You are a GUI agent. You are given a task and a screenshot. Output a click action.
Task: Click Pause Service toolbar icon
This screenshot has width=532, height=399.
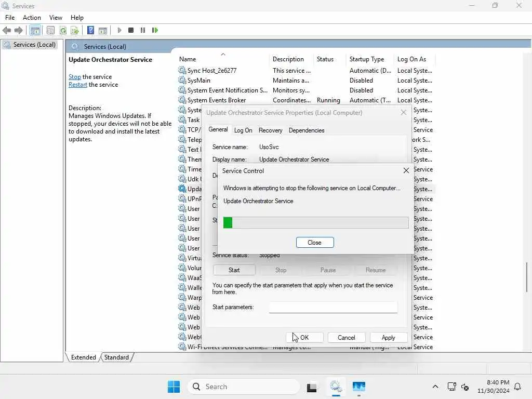coord(143,30)
